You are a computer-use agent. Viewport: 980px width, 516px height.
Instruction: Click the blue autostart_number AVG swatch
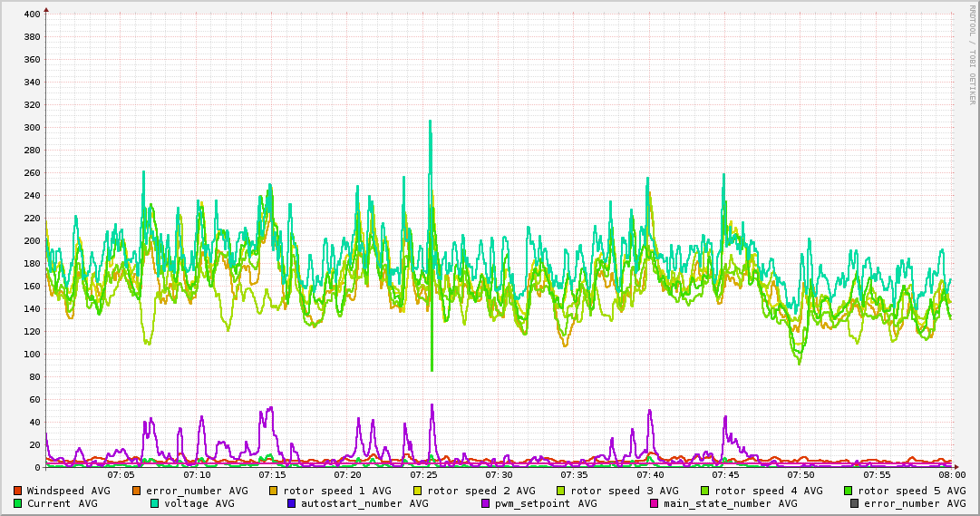[x=291, y=503]
